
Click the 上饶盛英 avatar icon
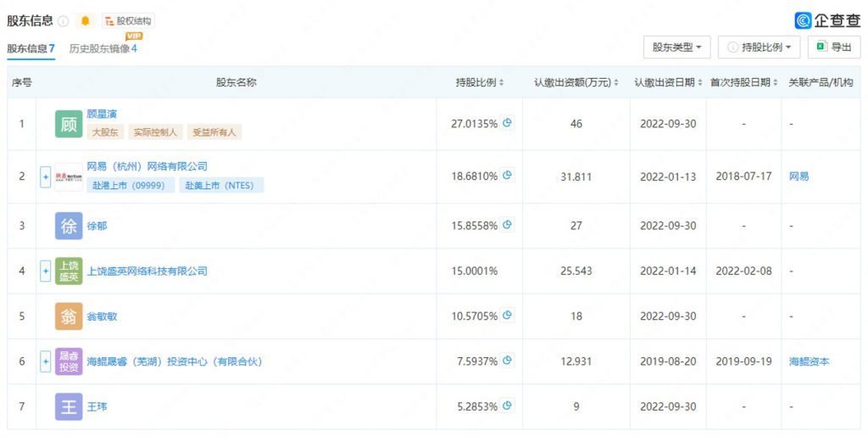click(69, 271)
